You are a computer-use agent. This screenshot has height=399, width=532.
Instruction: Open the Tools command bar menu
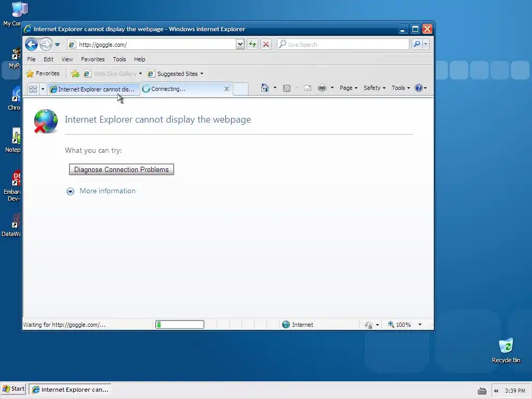pos(401,88)
